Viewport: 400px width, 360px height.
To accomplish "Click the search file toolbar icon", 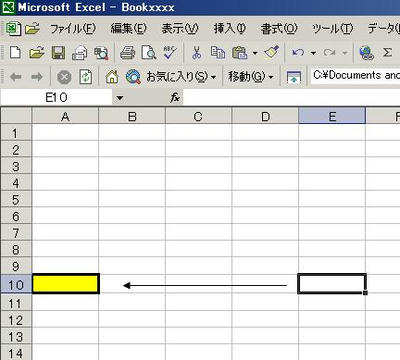I will (101, 53).
